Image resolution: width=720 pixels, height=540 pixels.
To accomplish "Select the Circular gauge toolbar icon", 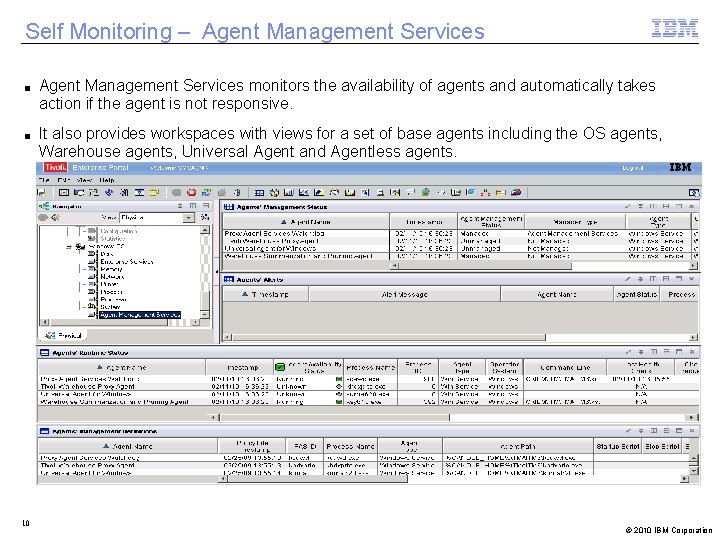I will click(334, 192).
